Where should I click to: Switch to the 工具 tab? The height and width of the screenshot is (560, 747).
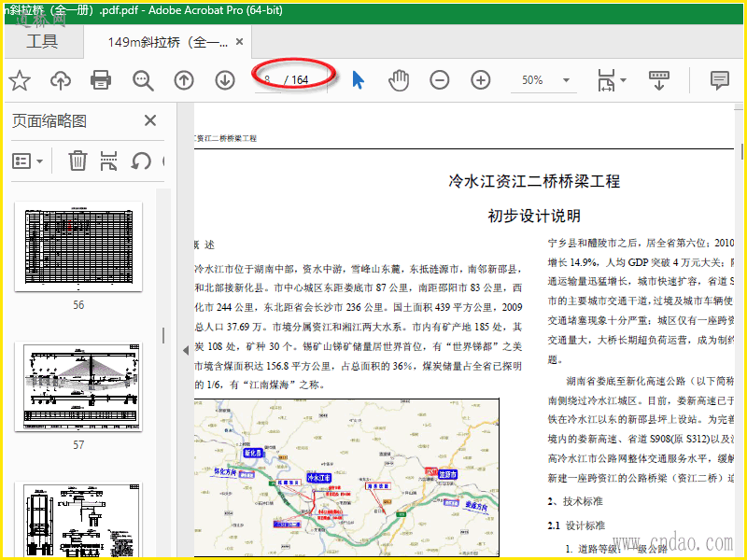tap(42, 42)
